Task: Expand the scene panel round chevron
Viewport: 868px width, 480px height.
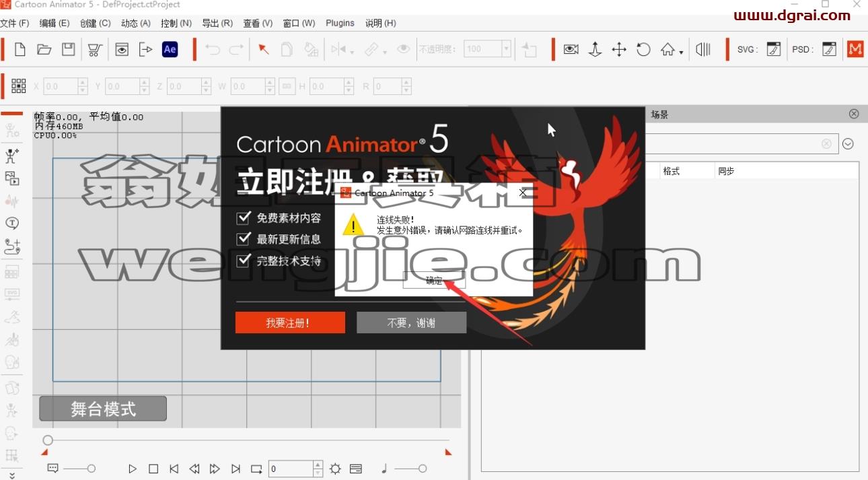Action: point(848,143)
